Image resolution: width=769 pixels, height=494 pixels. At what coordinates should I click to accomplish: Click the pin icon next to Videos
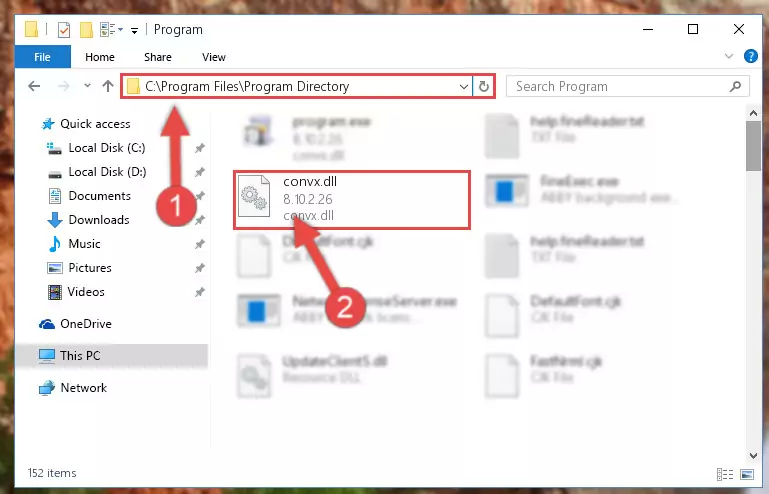200,292
